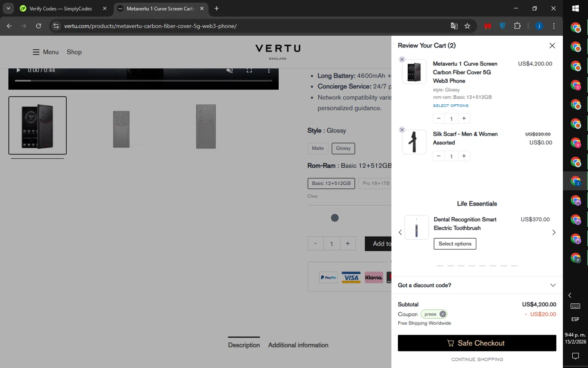Switch to Verify Codes SimplyCodes tab
The width and height of the screenshot is (588, 368).
tap(61, 9)
